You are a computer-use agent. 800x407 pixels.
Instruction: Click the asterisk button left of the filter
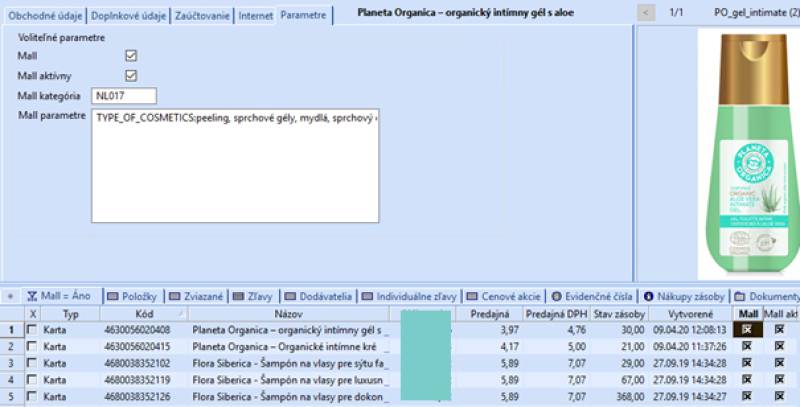pyautogui.click(x=10, y=296)
